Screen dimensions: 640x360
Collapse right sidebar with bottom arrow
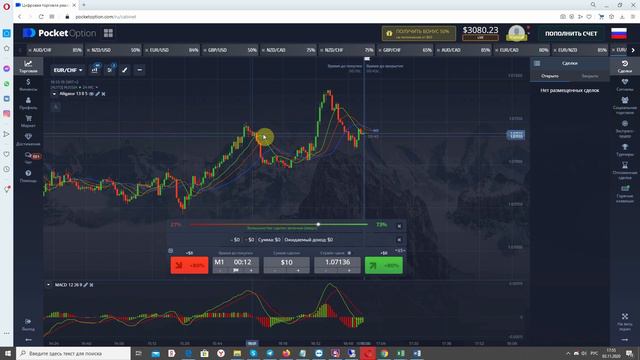(x=624, y=339)
